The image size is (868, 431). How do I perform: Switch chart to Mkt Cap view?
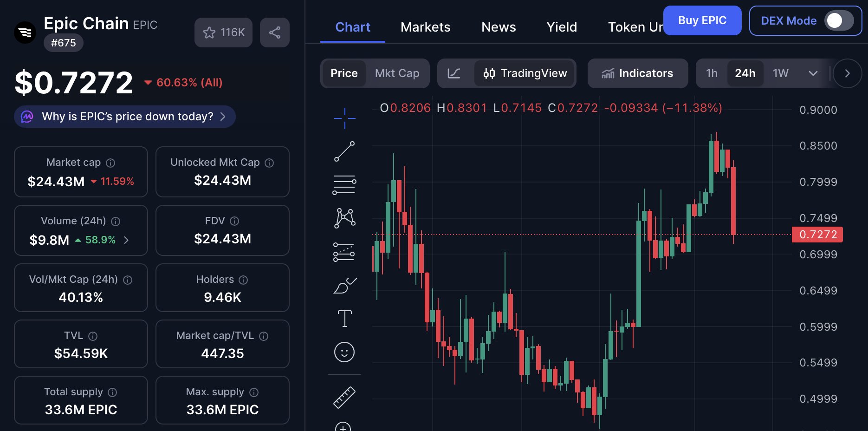click(397, 73)
